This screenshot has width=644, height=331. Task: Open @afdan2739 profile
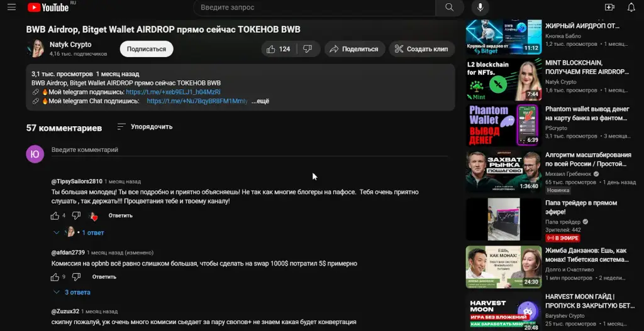click(68, 252)
